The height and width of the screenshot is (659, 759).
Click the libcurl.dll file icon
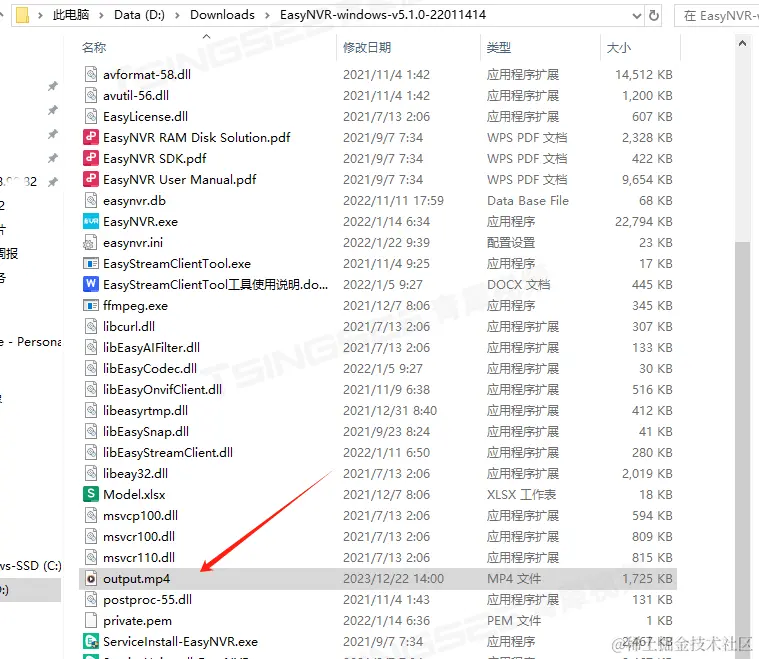[91, 327]
